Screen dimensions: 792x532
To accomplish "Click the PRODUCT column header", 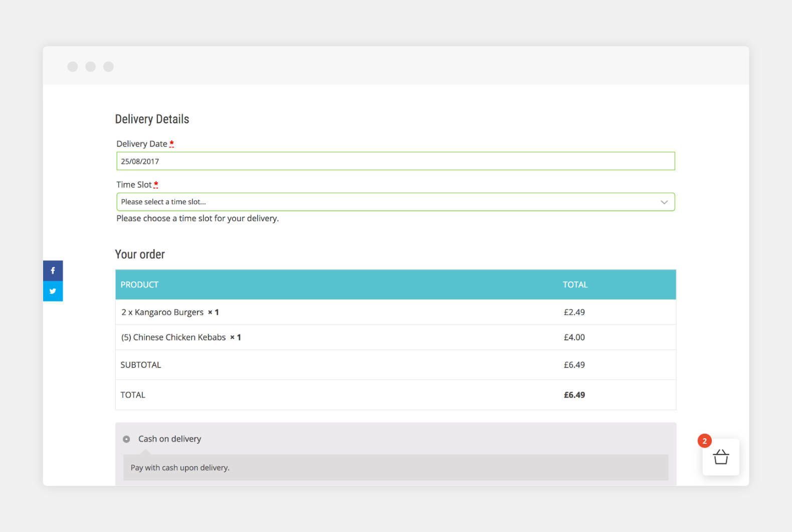I will coord(139,285).
